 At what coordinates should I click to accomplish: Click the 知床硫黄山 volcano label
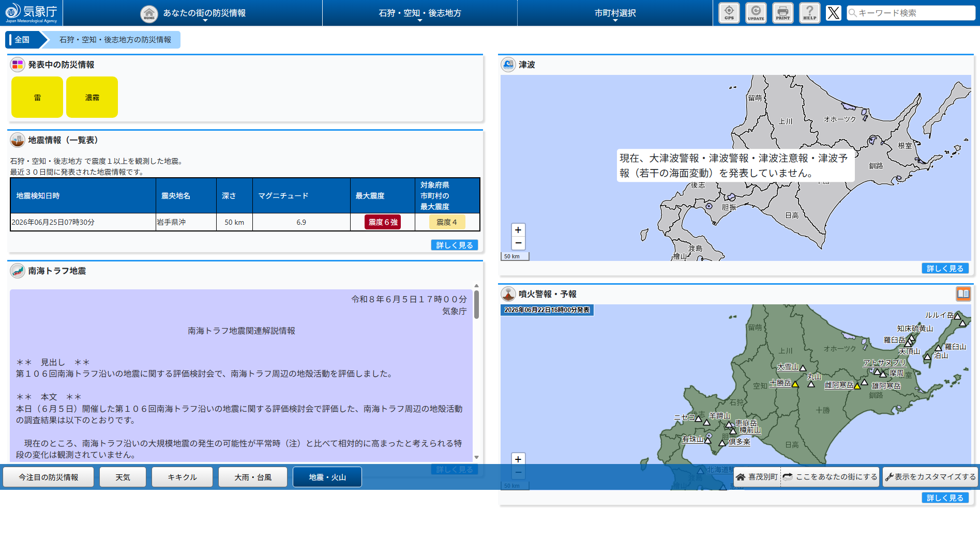pos(915,329)
